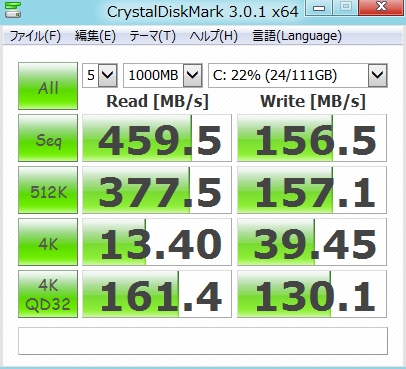The height and width of the screenshot is (369, 406).
Task: Open the ヘルプ(H) menu
Action: (x=213, y=36)
